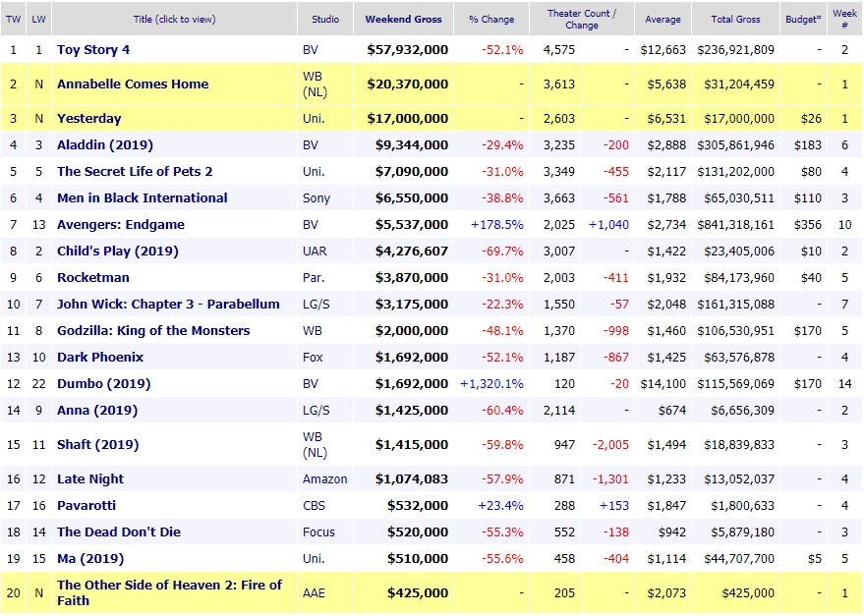View John Wick: Chapter 3 - Parabellum
The image size is (864, 616).
point(168,304)
